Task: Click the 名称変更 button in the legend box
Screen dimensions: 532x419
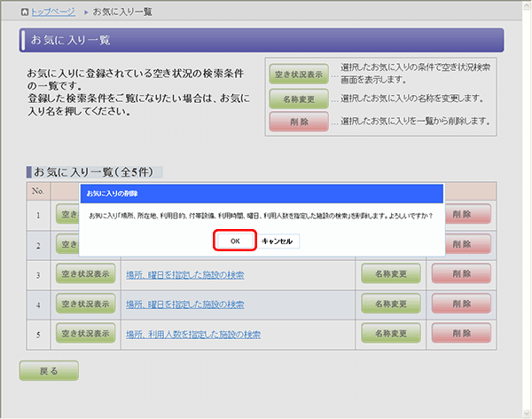Action: tap(299, 99)
